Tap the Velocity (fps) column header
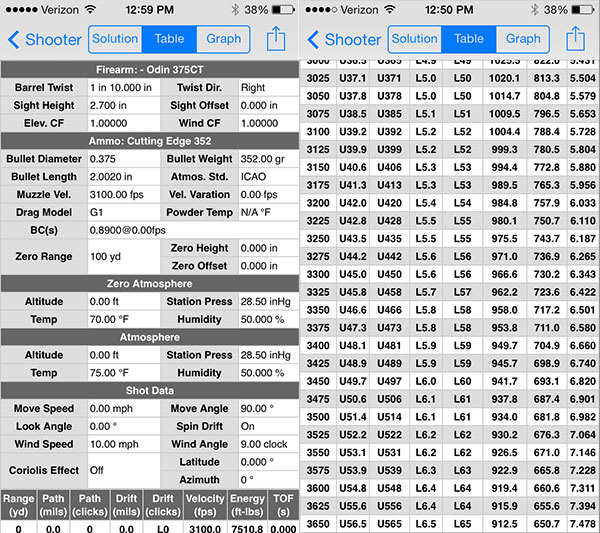600x533 pixels. 205,505
